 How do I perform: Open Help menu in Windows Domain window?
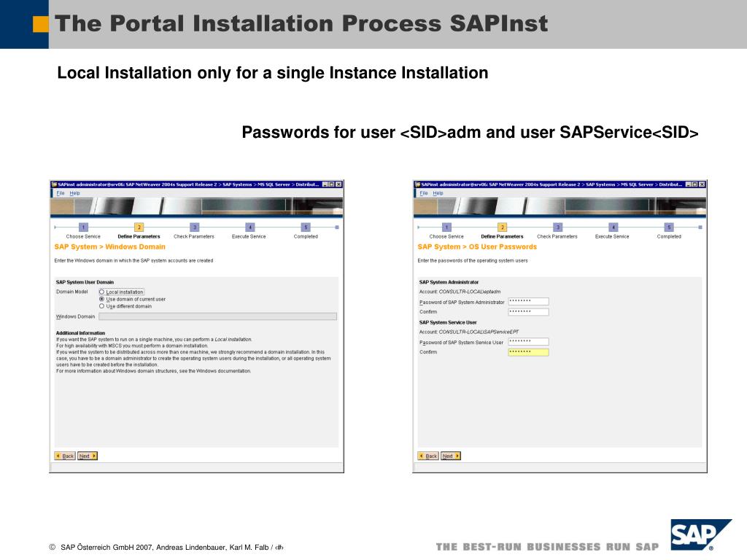coord(75,192)
